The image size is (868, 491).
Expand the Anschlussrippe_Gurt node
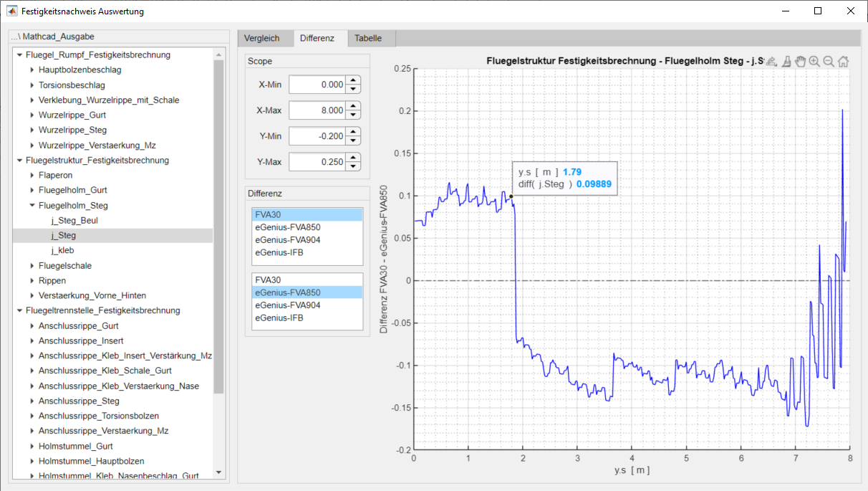32,326
